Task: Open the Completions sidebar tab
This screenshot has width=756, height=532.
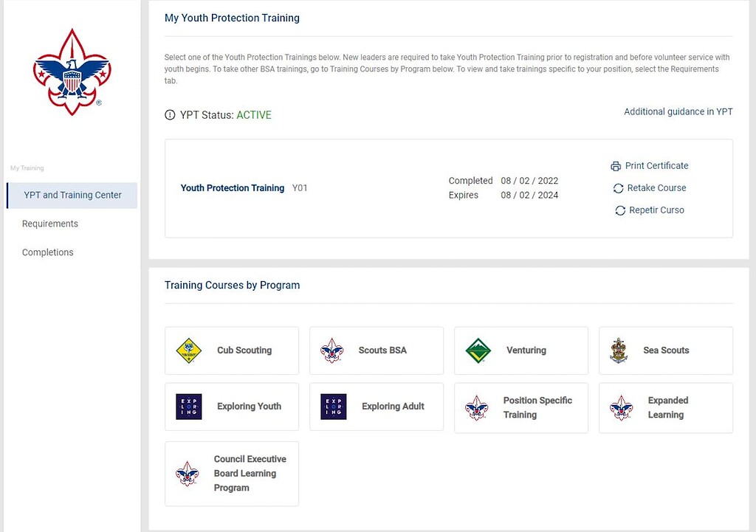Action: coord(47,252)
